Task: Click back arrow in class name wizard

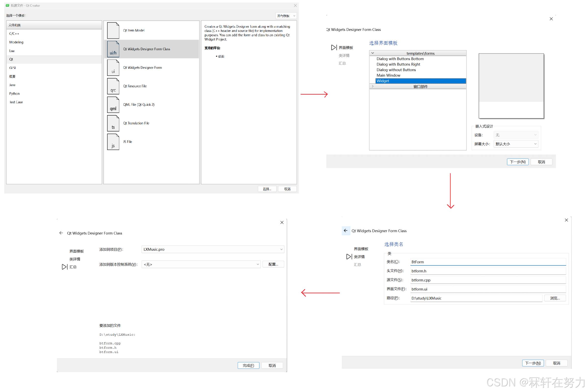Action: click(x=345, y=231)
